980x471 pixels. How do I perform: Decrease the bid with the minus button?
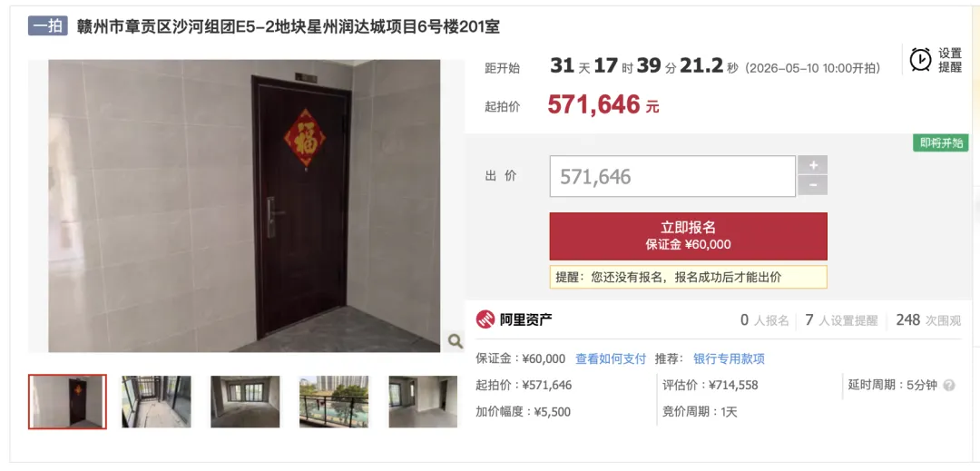[812, 185]
